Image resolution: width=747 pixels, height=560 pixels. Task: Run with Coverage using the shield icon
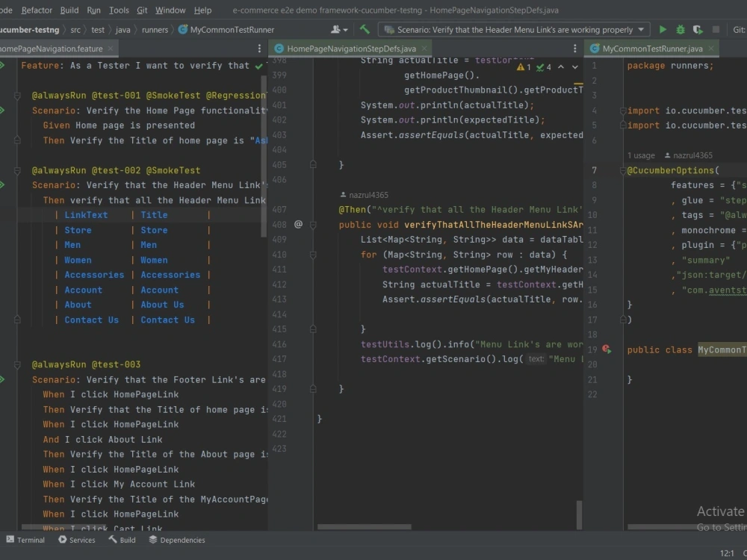coord(698,30)
